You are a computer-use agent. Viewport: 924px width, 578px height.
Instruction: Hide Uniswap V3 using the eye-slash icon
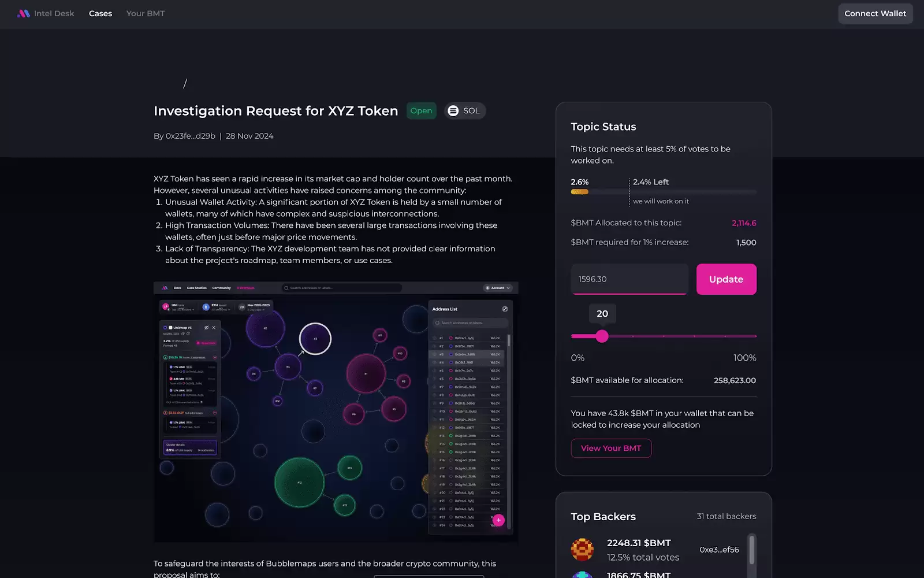click(x=206, y=328)
